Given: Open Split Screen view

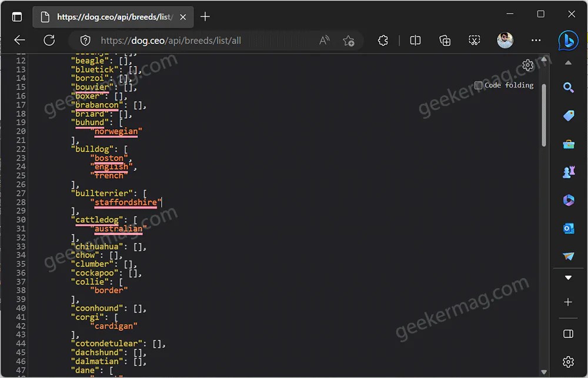Looking at the screenshot, I should [x=415, y=40].
